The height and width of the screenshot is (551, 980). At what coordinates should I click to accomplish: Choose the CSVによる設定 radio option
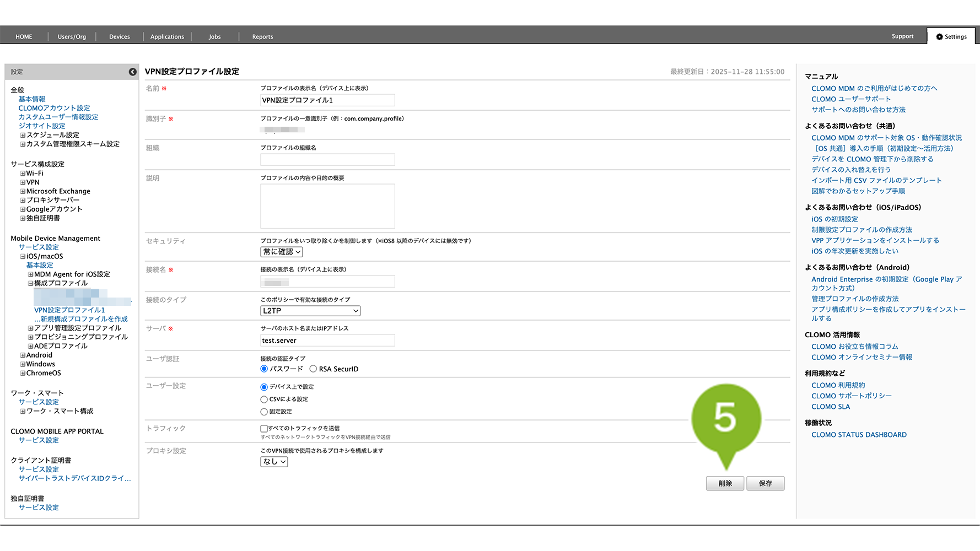tap(264, 399)
